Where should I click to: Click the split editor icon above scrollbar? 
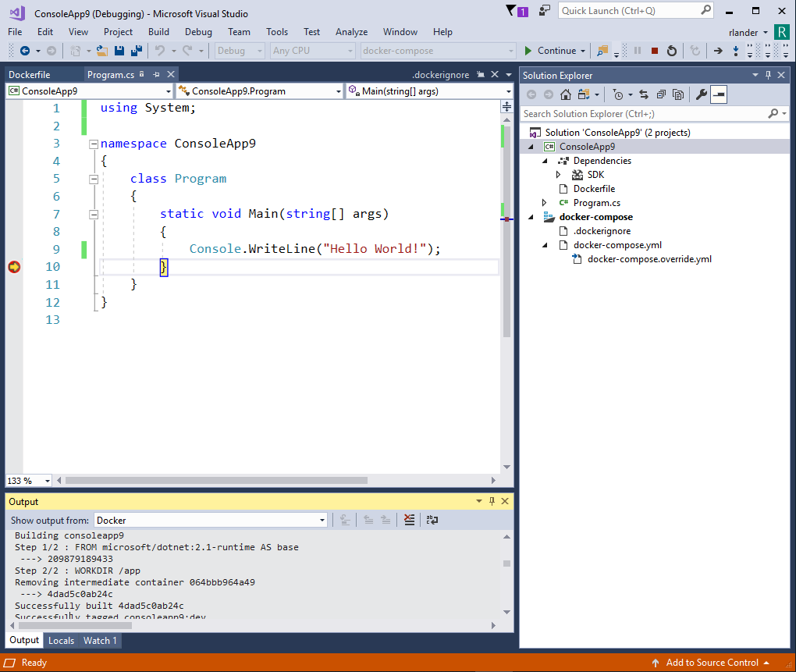506,107
